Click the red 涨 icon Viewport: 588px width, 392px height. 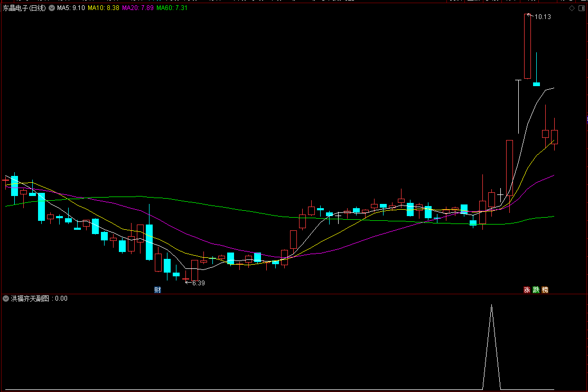pos(527,290)
